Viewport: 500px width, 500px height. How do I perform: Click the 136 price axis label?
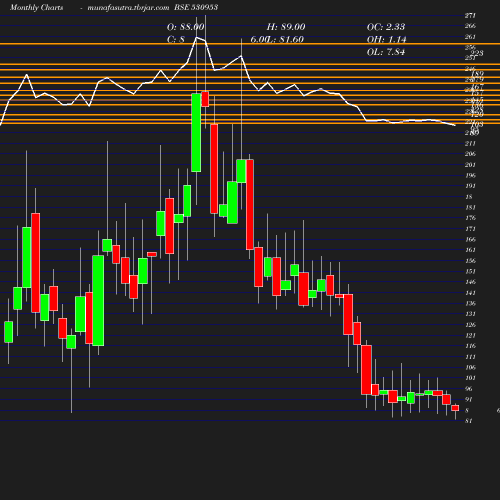[470, 303]
